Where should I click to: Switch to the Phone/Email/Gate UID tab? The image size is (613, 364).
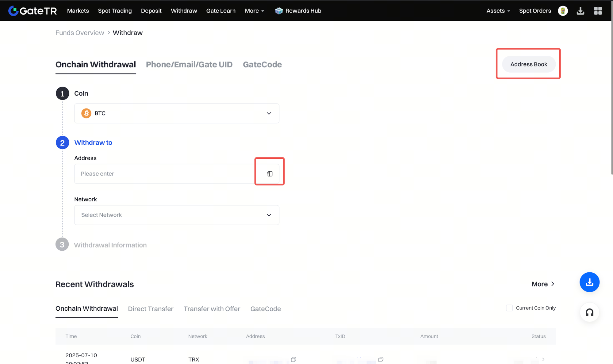pyautogui.click(x=189, y=65)
